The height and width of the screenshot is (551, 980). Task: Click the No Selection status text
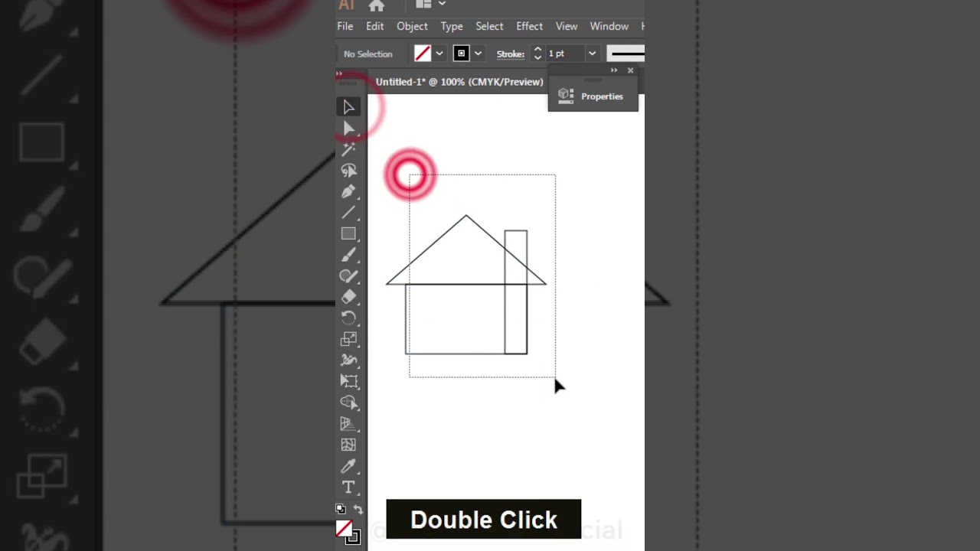(x=368, y=54)
